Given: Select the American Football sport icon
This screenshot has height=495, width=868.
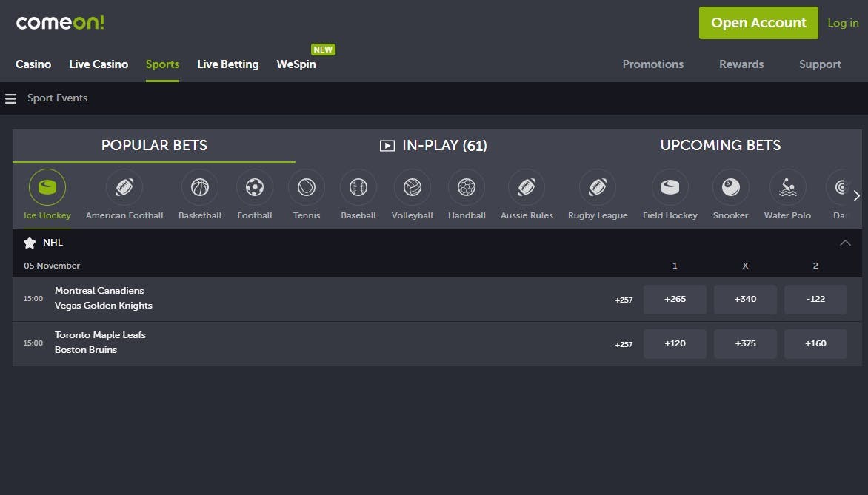Looking at the screenshot, I should click(x=124, y=187).
